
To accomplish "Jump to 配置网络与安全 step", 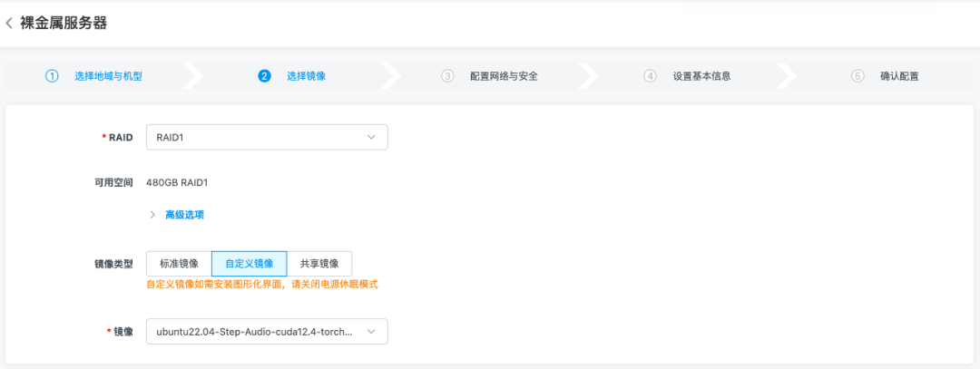I will click(x=504, y=76).
